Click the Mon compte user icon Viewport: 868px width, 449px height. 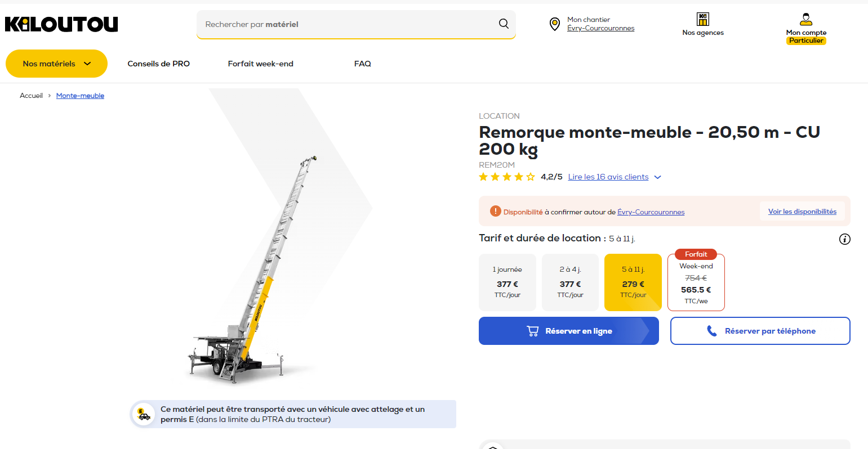coord(806,19)
